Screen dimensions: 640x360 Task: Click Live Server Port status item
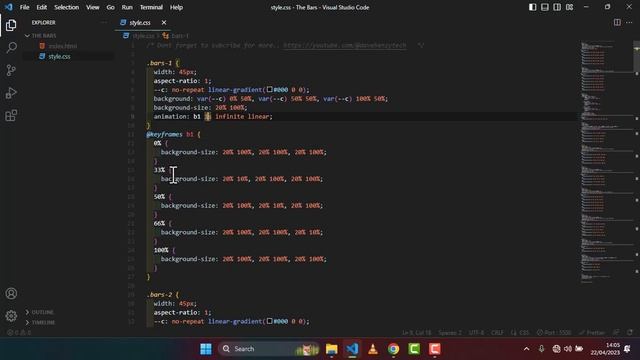[x=554, y=332]
